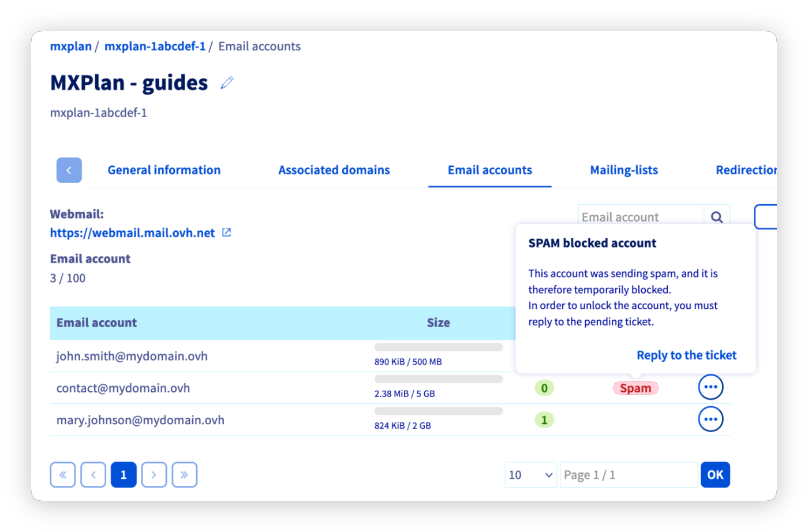Edit the MXPlan - guides title using pencil icon

pyautogui.click(x=226, y=83)
